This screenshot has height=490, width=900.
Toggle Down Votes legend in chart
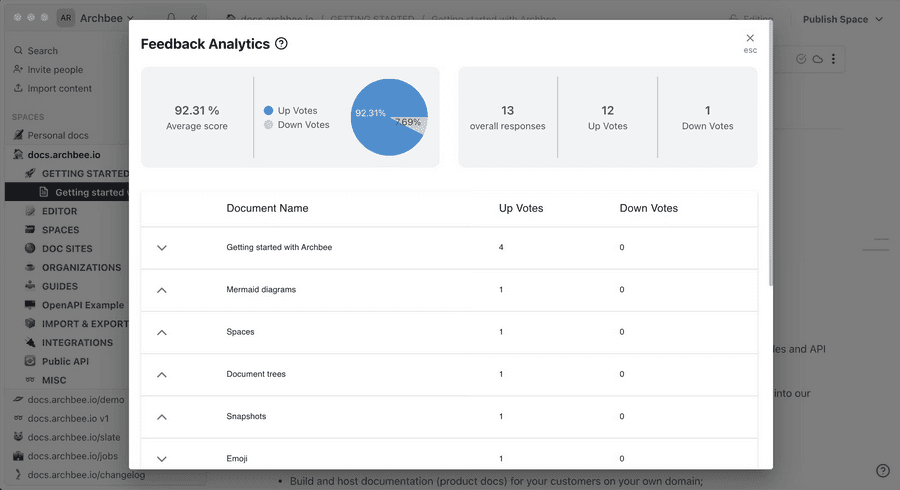click(x=268, y=125)
